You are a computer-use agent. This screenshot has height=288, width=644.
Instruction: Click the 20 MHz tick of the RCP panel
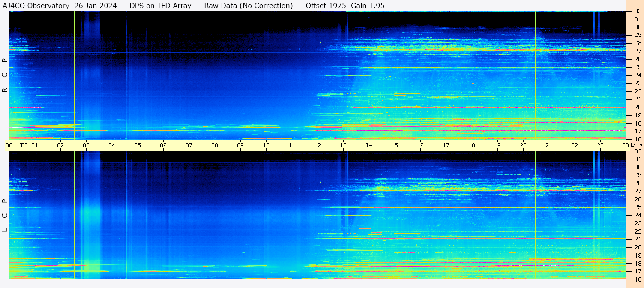point(637,107)
